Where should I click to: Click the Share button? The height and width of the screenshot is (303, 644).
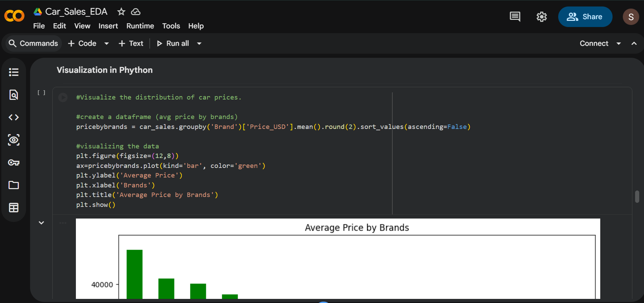pos(585,17)
